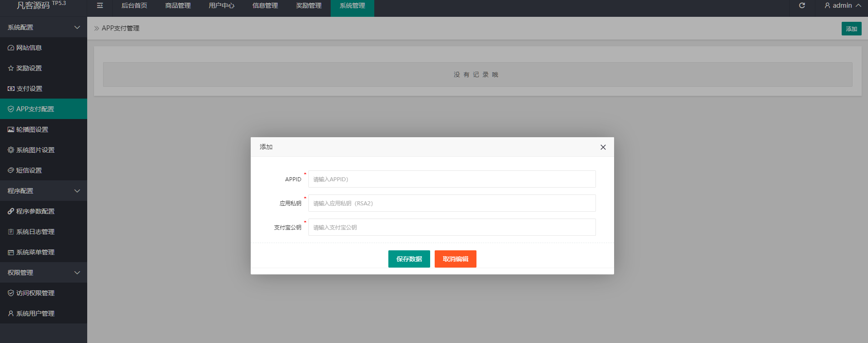This screenshot has height=343, width=868.
Task: Click the 保存数据 button
Action: (x=409, y=259)
